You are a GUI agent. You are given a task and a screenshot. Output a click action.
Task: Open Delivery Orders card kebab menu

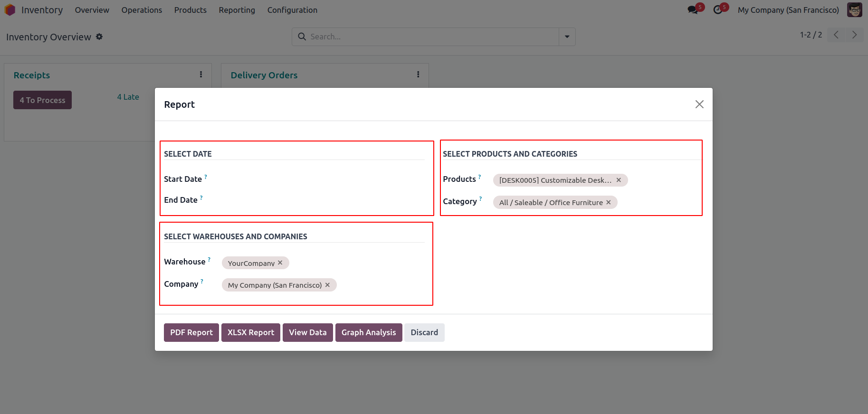[418, 75]
